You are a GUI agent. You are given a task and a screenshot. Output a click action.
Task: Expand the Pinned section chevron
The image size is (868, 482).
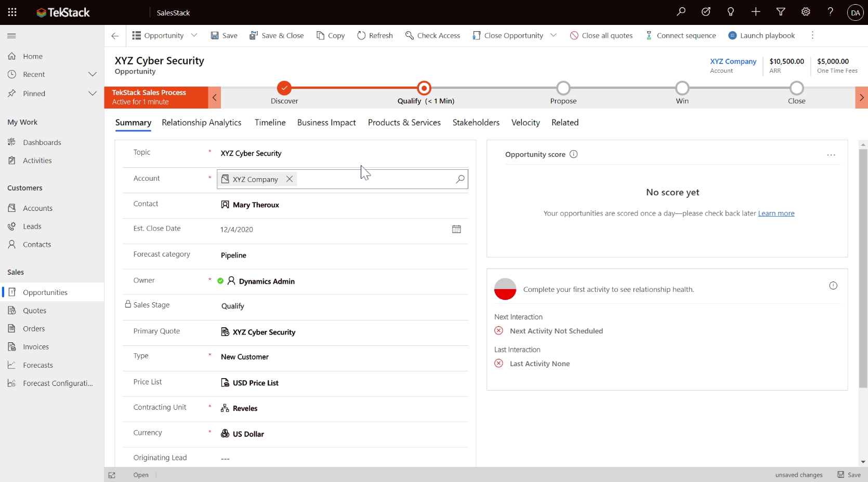click(x=93, y=93)
